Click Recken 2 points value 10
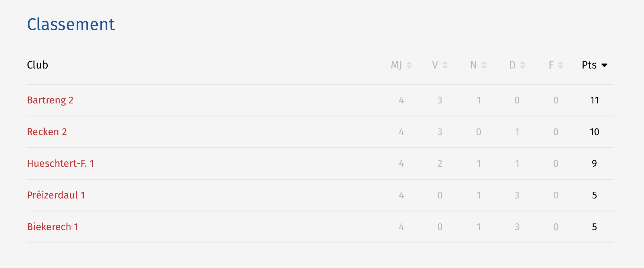The height and width of the screenshot is (268, 644). pos(594,132)
